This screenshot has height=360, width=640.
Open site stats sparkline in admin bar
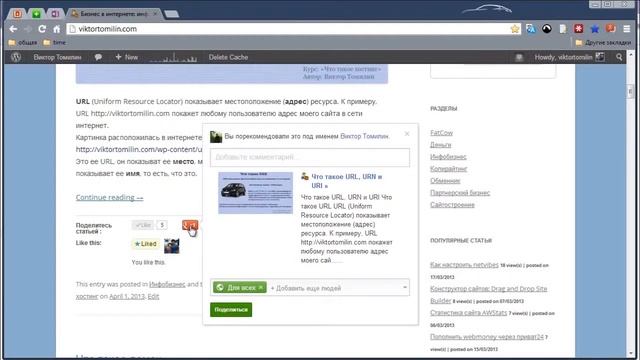tap(173, 58)
